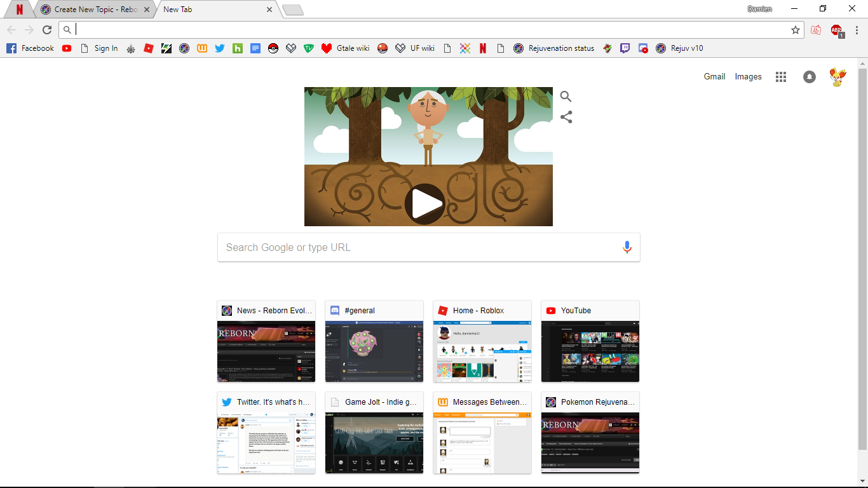Reload the page
This screenshot has height=488, width=868.
pyautogui.click(x=47, y=30)
